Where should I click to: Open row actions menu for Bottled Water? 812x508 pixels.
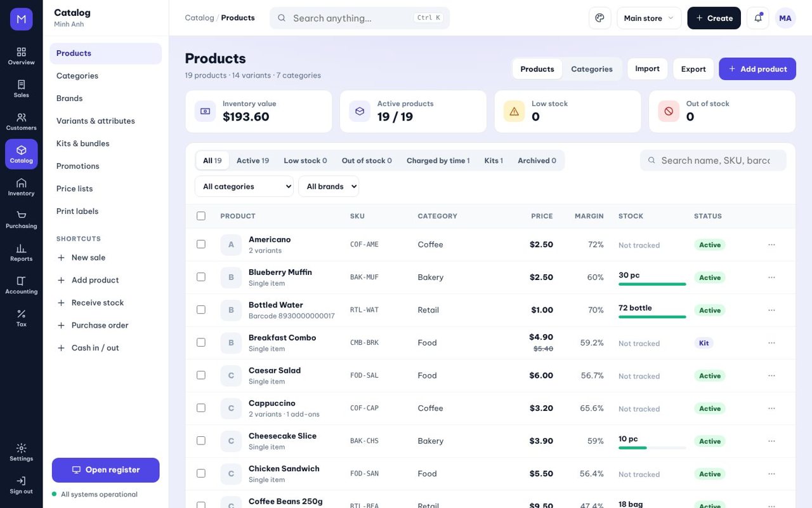771,310
